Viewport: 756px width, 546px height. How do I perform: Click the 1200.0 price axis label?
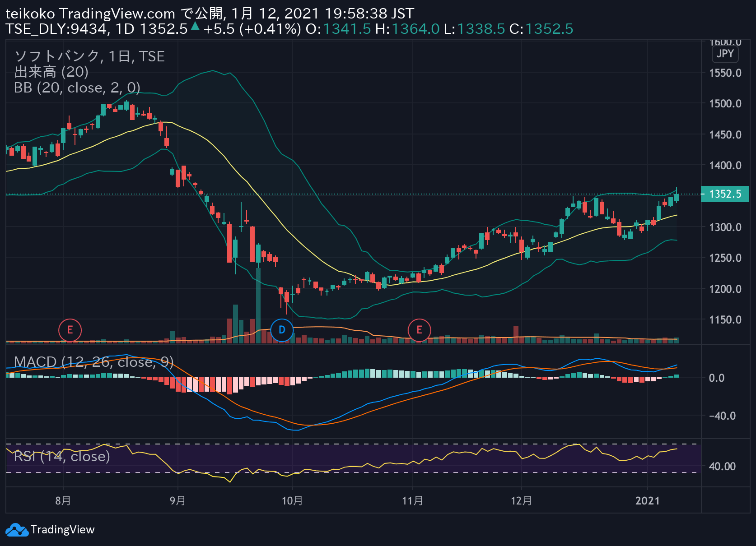click(x=725, y=289)
